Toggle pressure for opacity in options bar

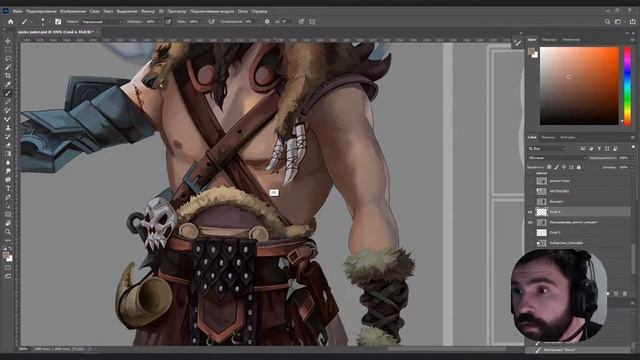[168, 22]
